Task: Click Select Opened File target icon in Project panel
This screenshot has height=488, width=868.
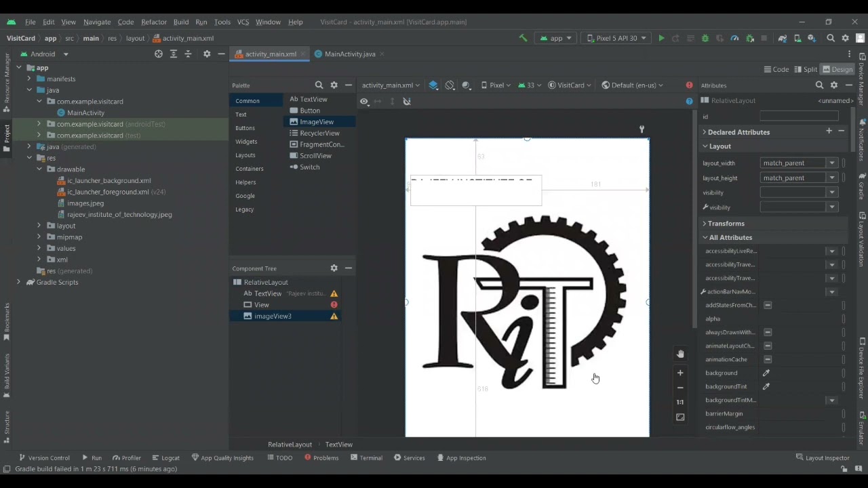Action: click(x=159, y=54)
